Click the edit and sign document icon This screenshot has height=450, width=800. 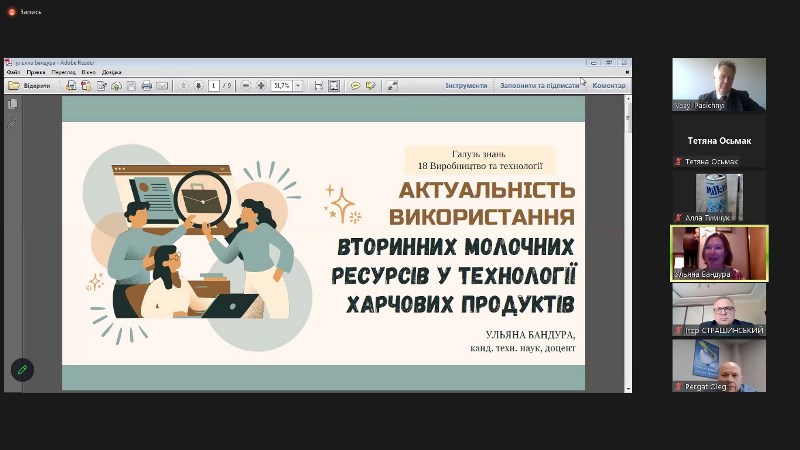click(x=102, y=86)
